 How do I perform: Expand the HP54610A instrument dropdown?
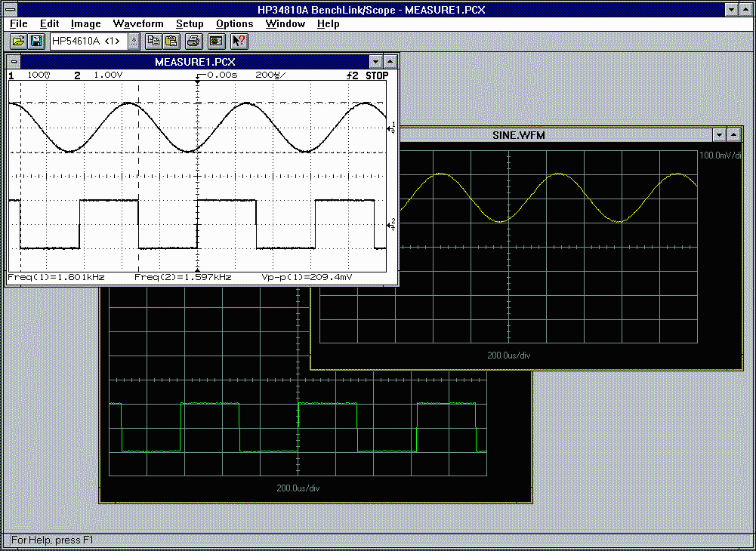[x=134, y=41]
